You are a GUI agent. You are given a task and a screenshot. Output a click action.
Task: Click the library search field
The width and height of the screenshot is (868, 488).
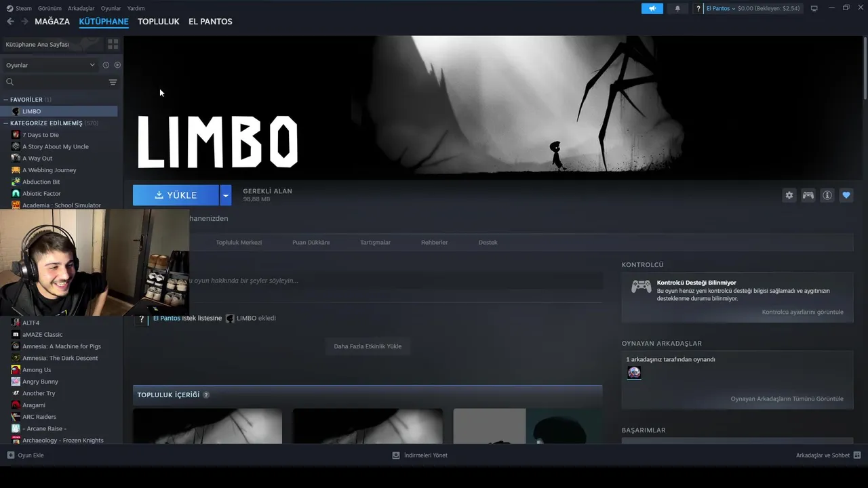(54, 82)
